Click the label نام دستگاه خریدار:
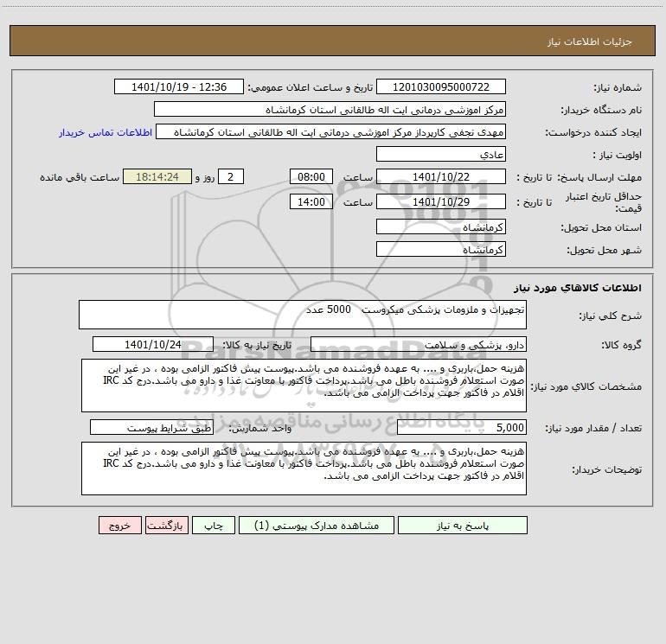Screen dimensions: 666x644 click(601, 110)
